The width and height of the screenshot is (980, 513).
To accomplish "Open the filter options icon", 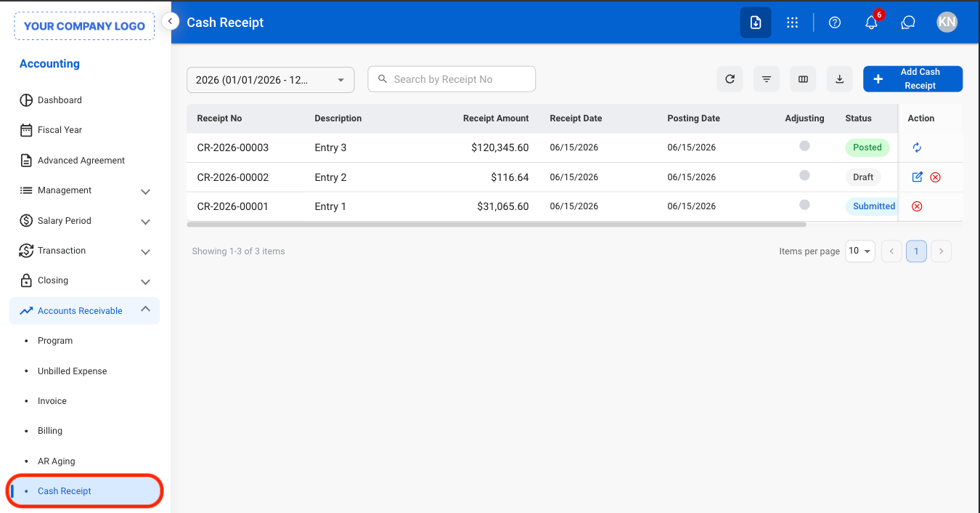I will pyautogui.click(x=767, y=79).
